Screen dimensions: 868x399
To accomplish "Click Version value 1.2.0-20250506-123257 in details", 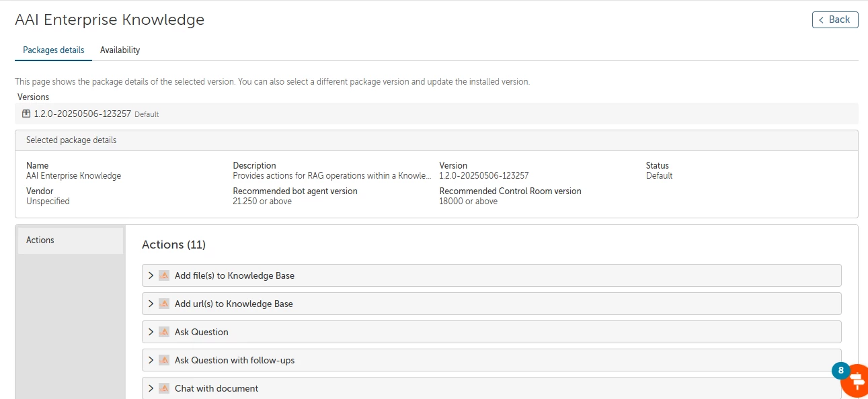I will 484,176.
